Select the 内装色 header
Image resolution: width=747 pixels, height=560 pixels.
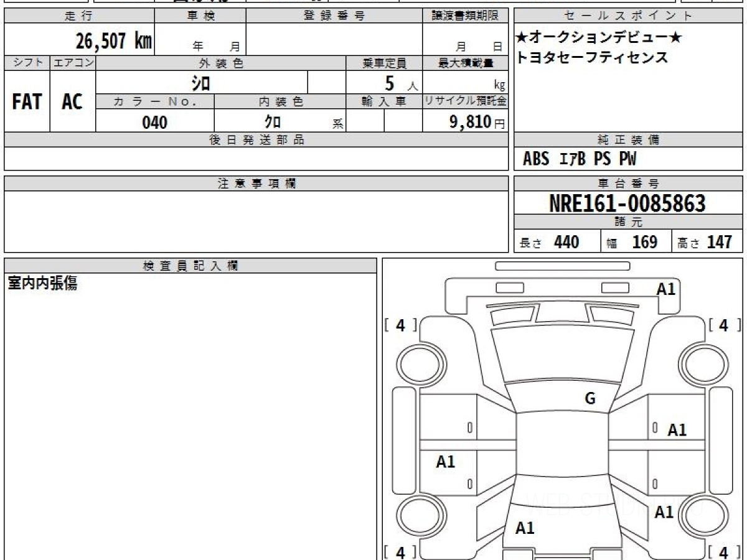click(280, 101)
